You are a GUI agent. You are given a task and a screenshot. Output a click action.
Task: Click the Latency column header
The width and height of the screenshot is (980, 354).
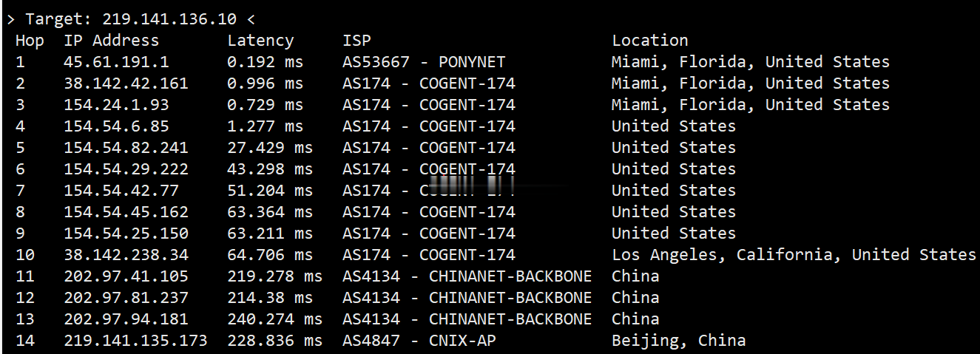(260, 41)
